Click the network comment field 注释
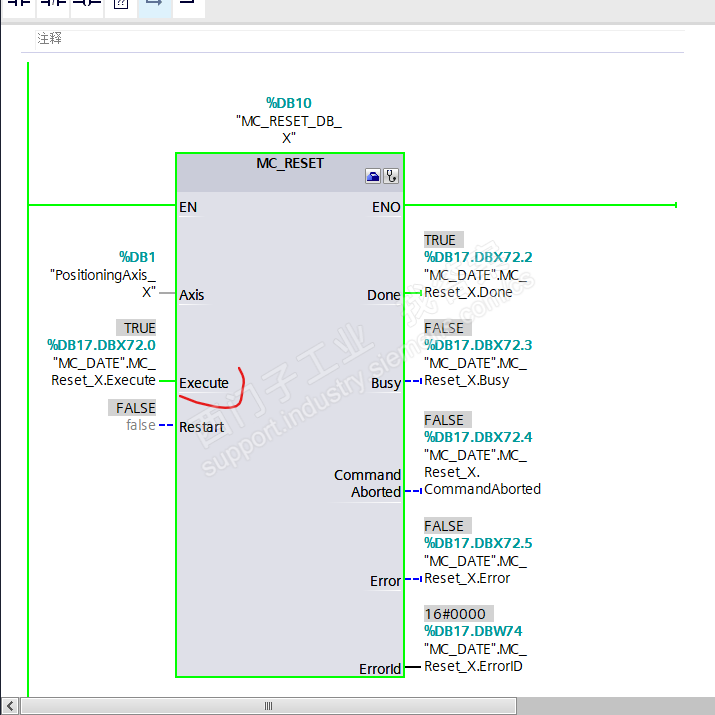The width and height of the screenshot is (715, 715). pyautogui.click(x=359, y=39)
